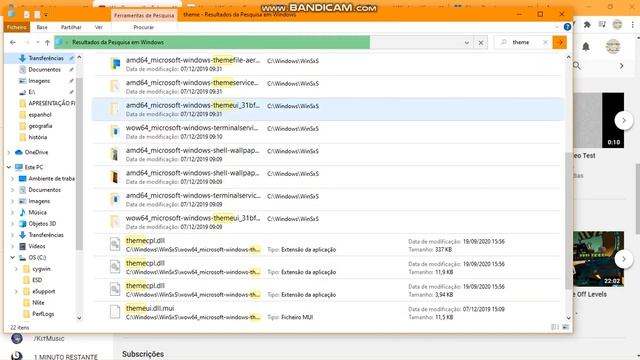The width and height of the screenshot is (640, 360).
Task: Open the address bar history dropdown
Action: [x=467, y=42]
